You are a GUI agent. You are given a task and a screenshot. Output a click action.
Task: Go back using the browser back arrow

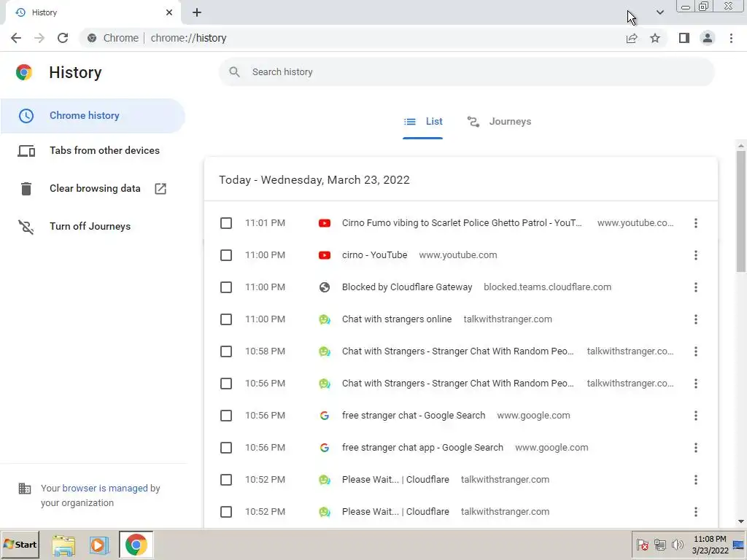16,38
